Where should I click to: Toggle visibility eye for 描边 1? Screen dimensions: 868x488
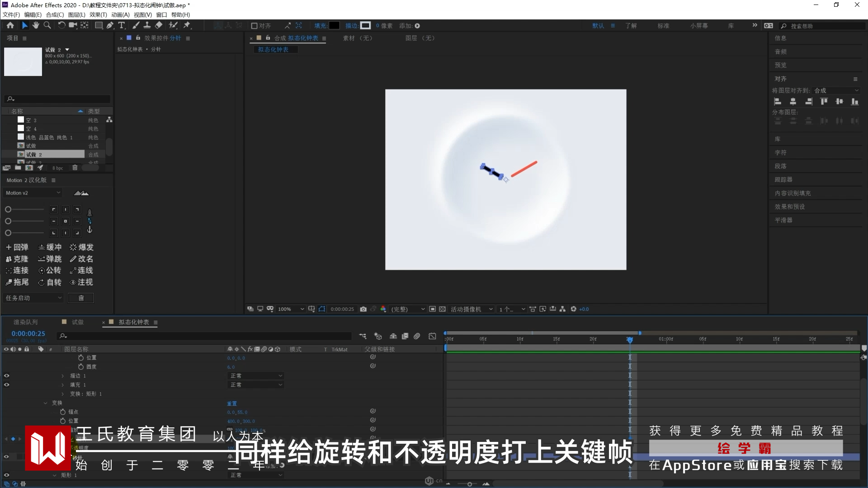(x=6, y=375)
